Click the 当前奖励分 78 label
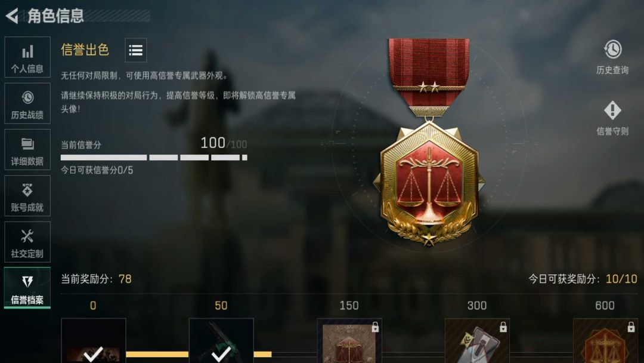 coord(96,279)
